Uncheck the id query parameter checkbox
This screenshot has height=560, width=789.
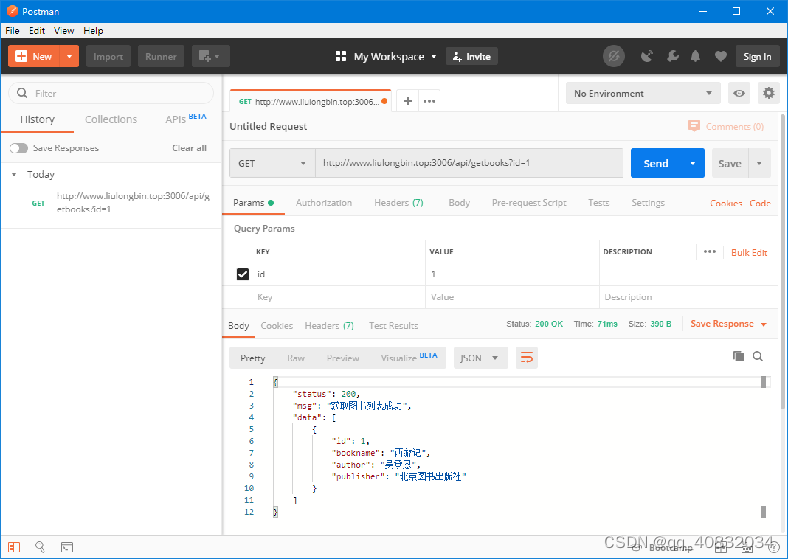pyautogui.click(x=243, y=274)
